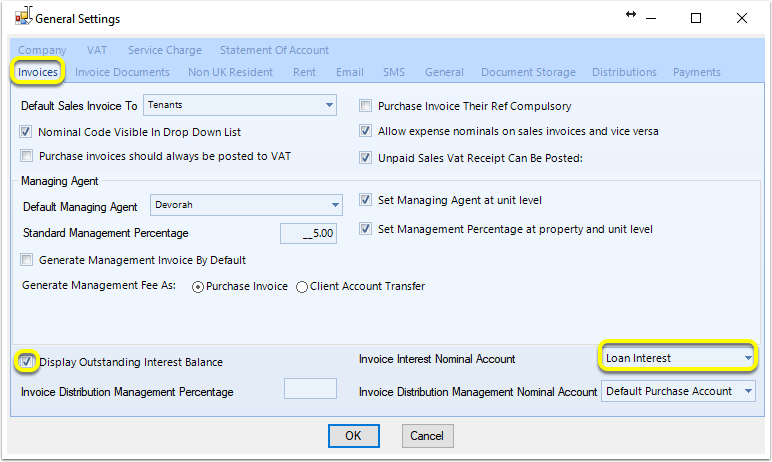The width and height of the screenshot is (772, 462).
Task: Go to the Document Storage tab
Action: pyautogui.click(x=528, y=72)
